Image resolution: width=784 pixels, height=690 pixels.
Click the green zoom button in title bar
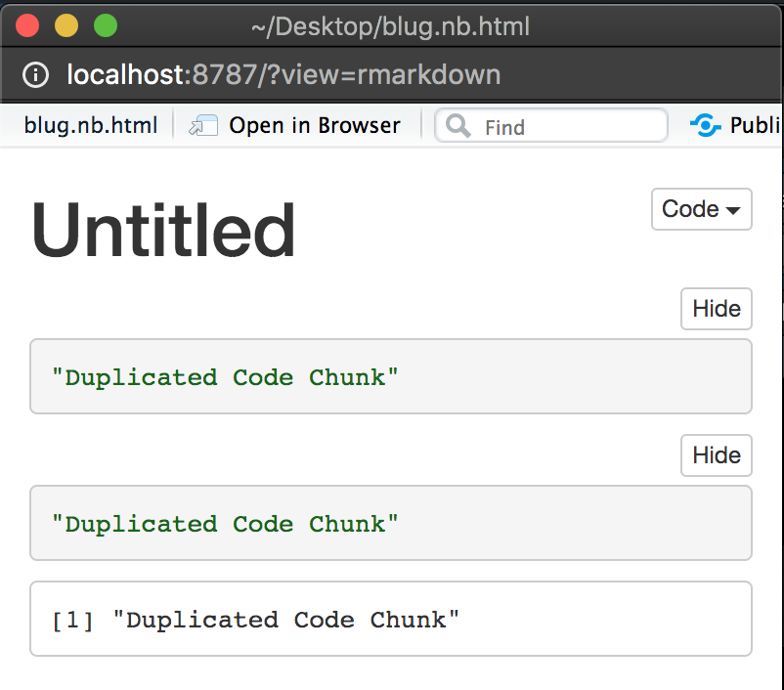pos(106,25)
